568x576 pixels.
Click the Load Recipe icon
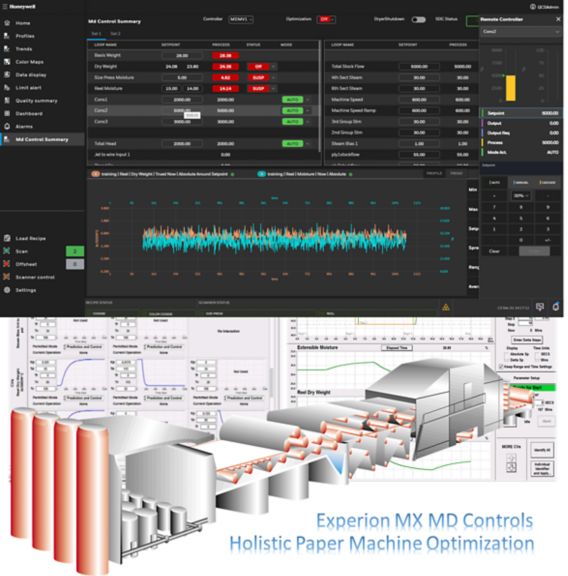click(7, 238)
